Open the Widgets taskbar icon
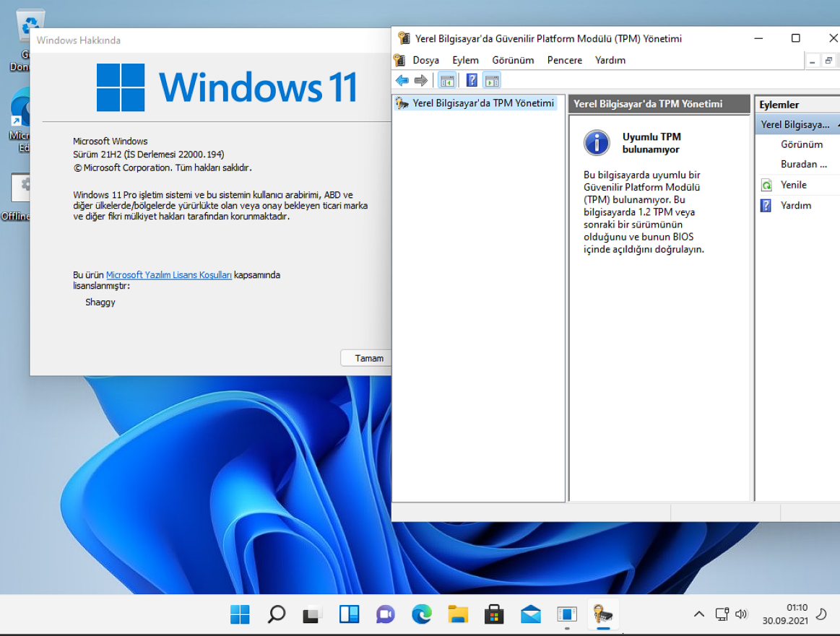 pos(349,614)
